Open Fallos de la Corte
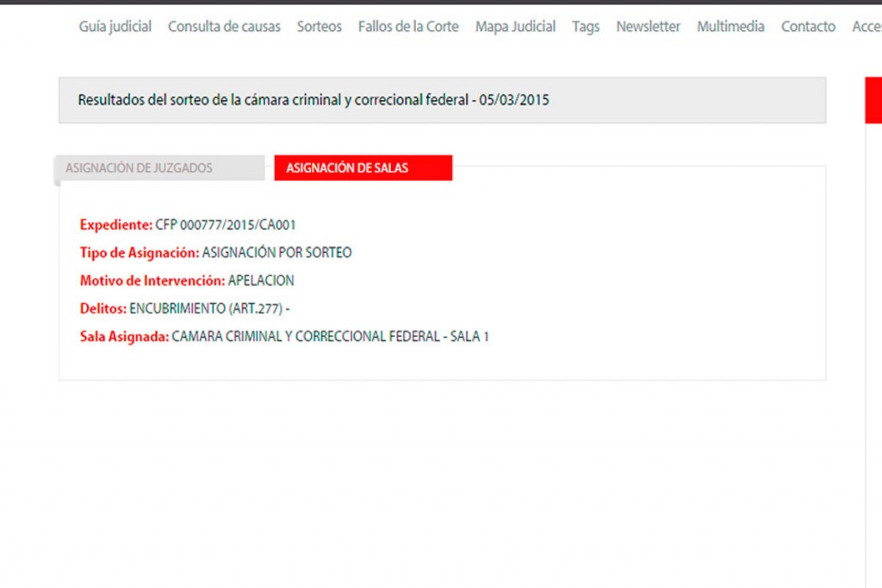 [x=408, y=27]
